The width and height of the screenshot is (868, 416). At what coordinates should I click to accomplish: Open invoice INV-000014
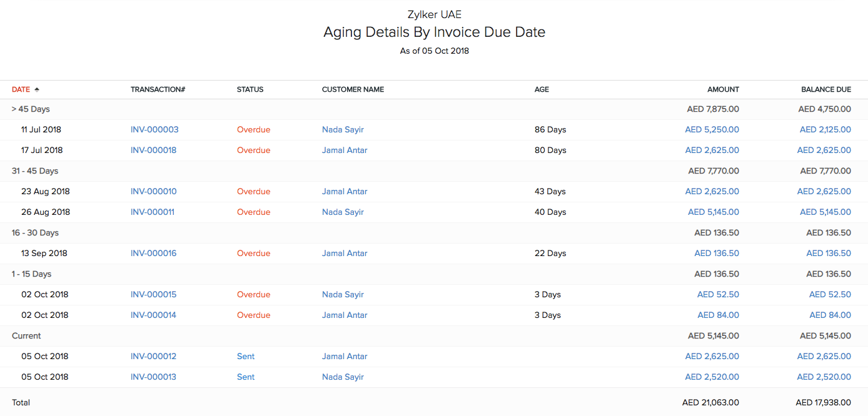154,315
